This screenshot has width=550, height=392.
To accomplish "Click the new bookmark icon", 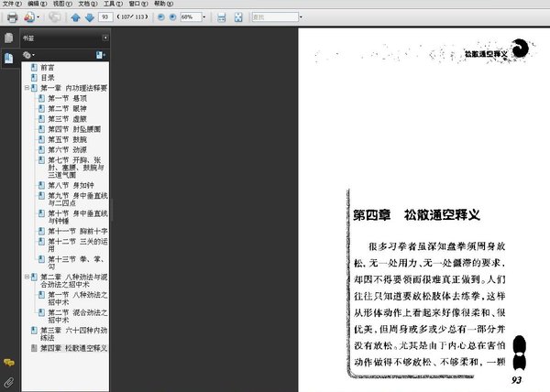I will (x=101, y=55).
